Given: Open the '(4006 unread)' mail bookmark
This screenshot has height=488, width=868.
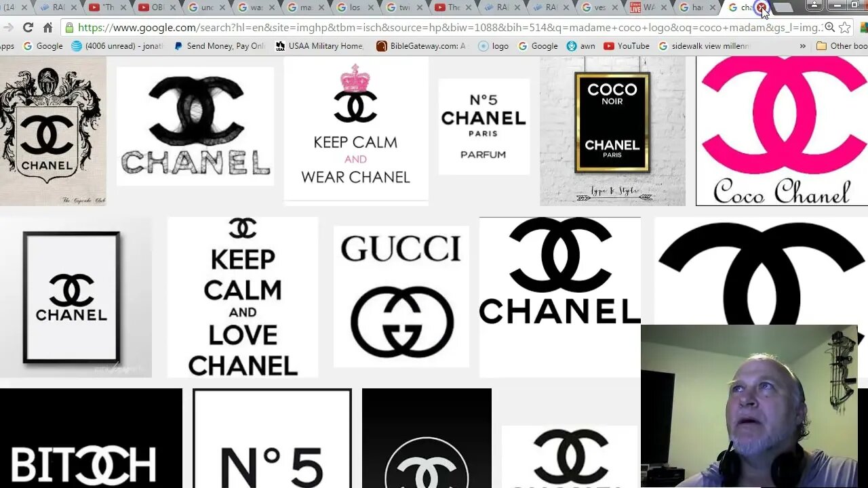Looking at the screenshot, I should click(x=119, y=46).
